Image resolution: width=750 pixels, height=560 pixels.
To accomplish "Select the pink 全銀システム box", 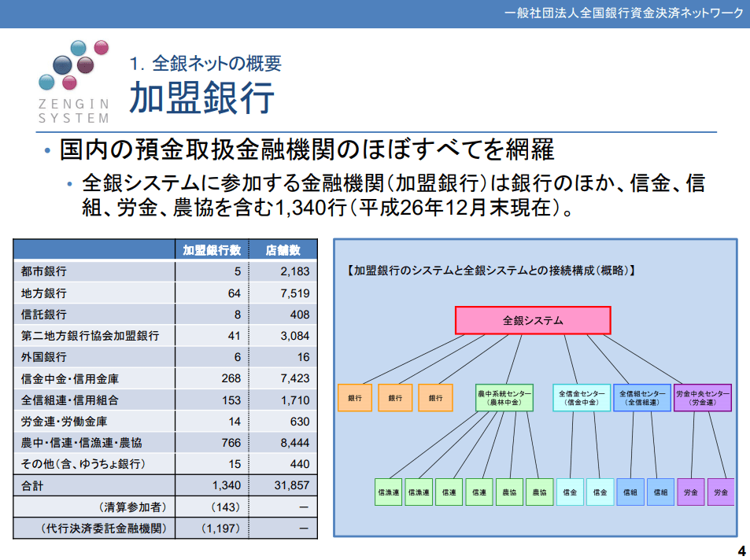I will [x=533, y=320].
